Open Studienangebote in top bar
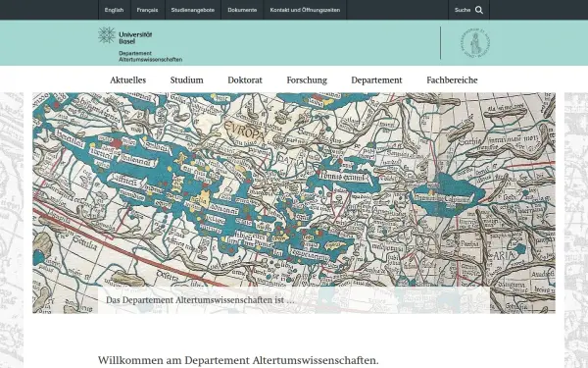Image resolution: width=588 pixels, height=368 pixels. [193, 10]
